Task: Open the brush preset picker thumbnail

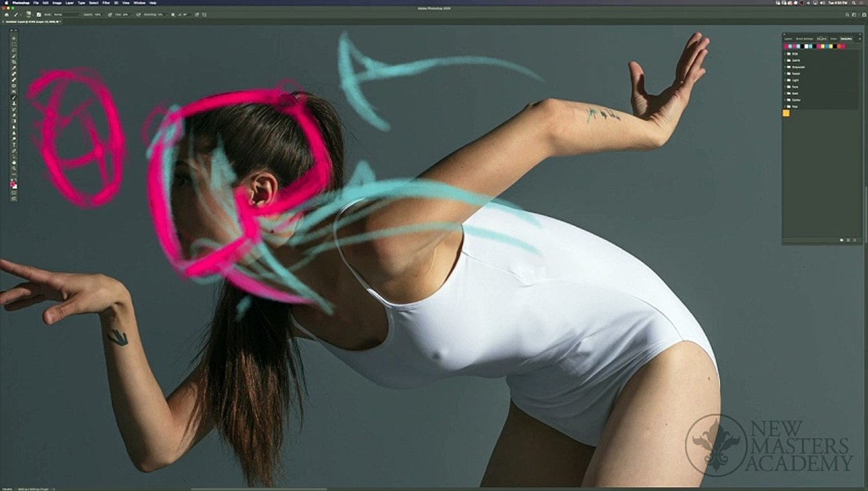Action: tap(29, 14)
